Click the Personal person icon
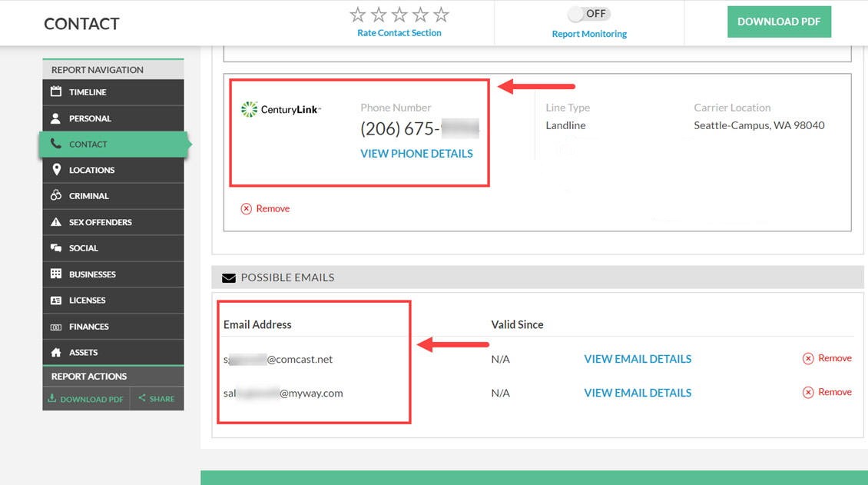868x485 pixels. [56, 118]
